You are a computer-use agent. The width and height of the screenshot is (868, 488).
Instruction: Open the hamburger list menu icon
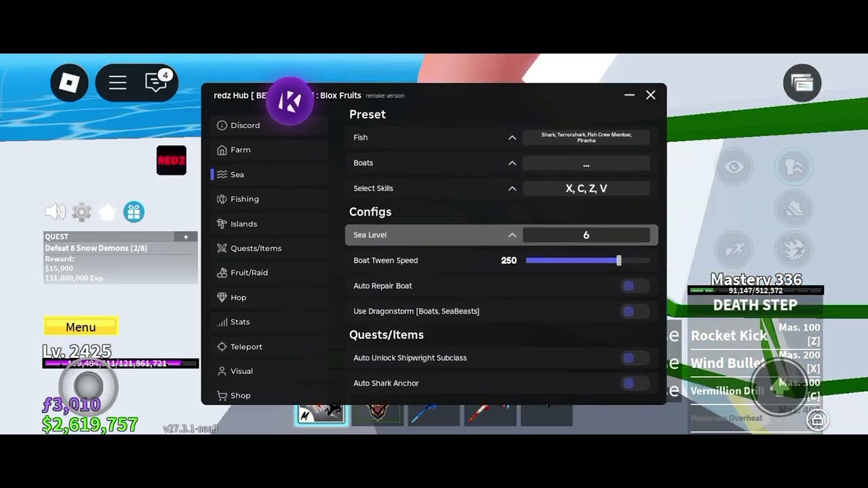[118, 83]
